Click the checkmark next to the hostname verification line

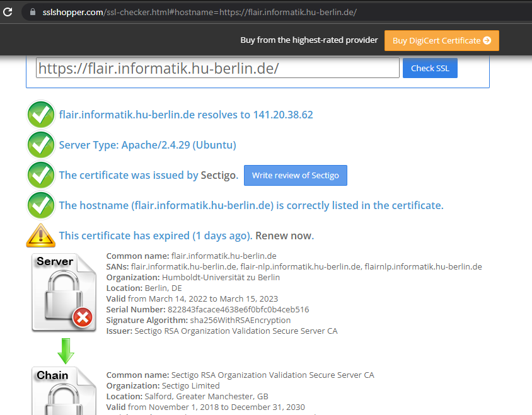40,205
